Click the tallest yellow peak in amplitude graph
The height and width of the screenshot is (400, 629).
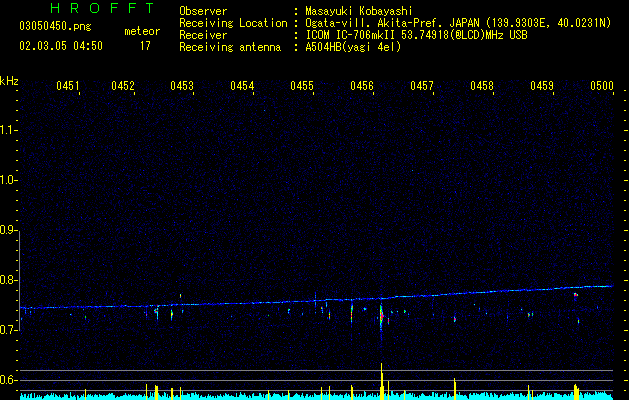[x=381, y=381]
